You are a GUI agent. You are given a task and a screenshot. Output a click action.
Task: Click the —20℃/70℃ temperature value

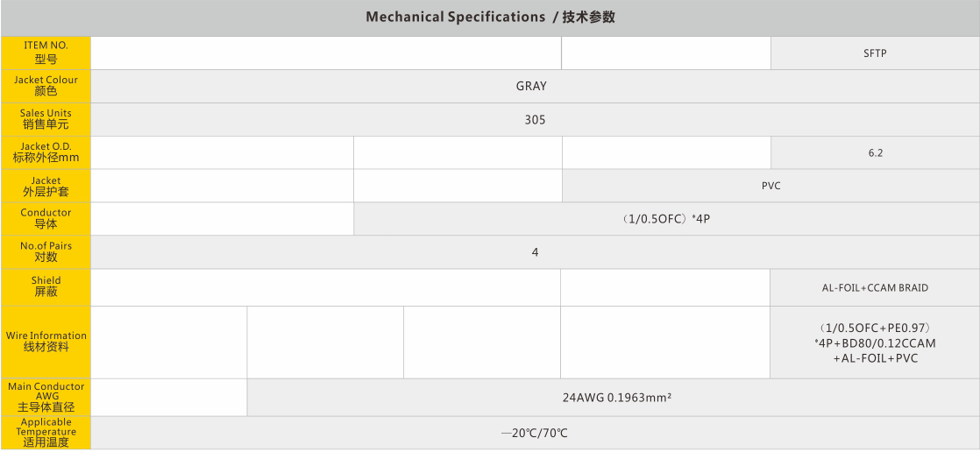click(535, 434)
